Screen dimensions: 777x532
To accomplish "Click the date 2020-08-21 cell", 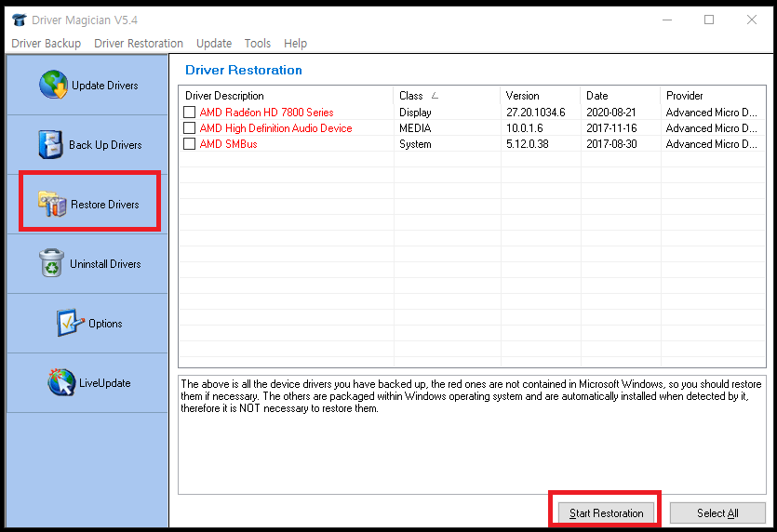I will (x=611, y=113).
